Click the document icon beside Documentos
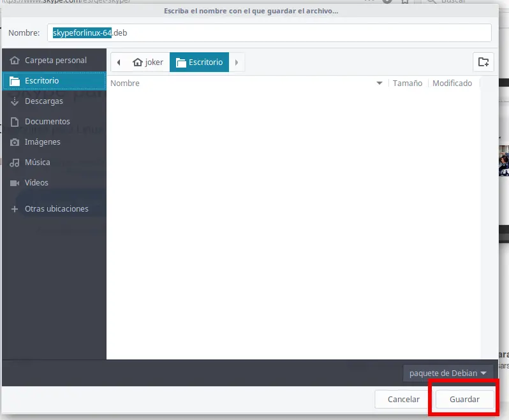 point(15,122)
